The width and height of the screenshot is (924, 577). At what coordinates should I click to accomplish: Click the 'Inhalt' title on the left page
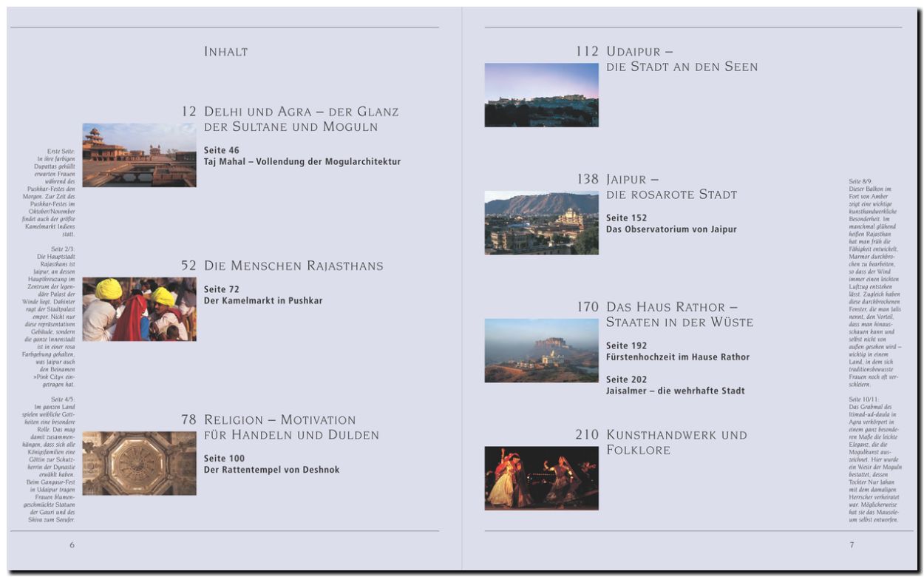click(x=225, y=52)
